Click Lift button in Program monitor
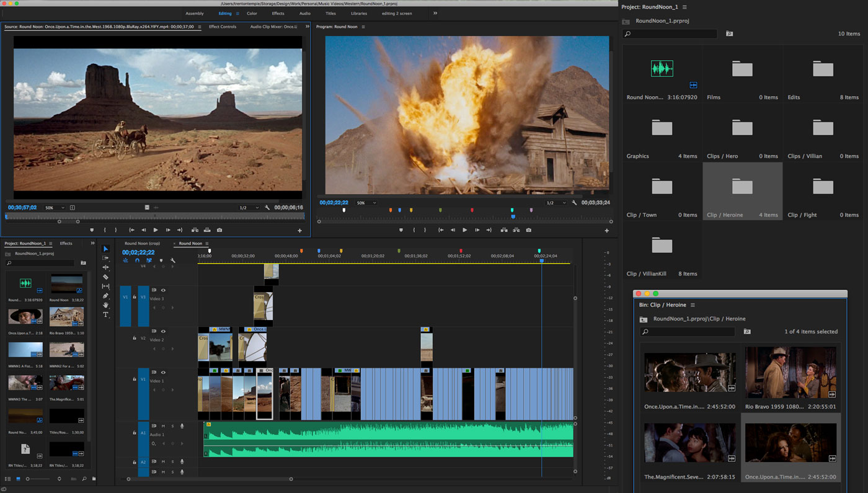 point(504,230)
